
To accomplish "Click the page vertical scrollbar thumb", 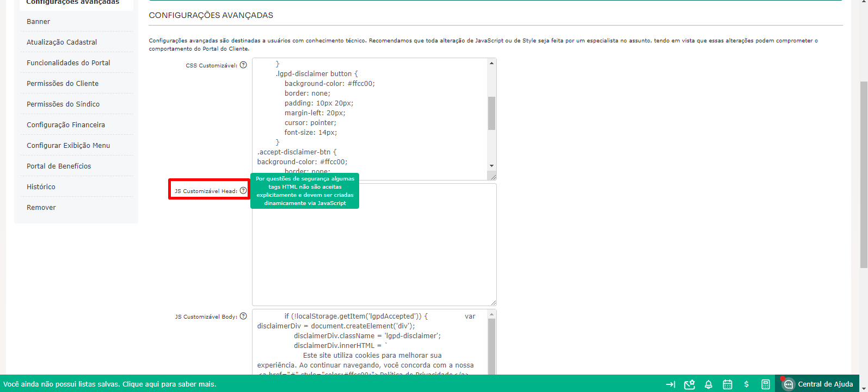I will (863, 174).
